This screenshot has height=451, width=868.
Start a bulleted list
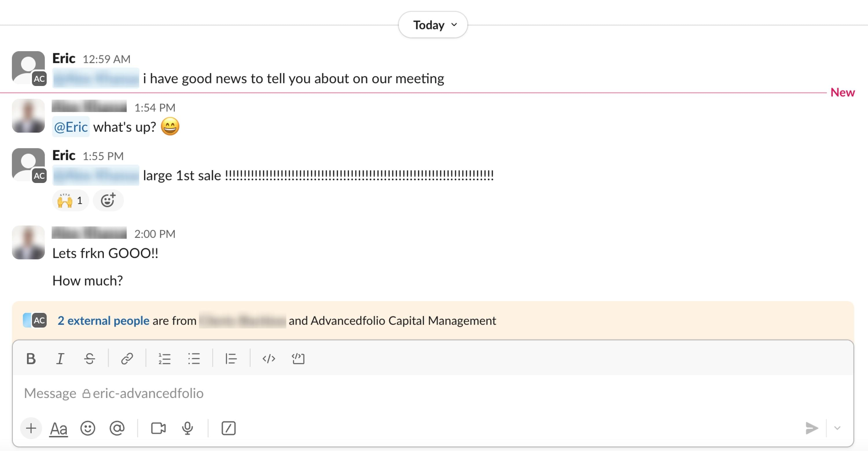[194, 359]
